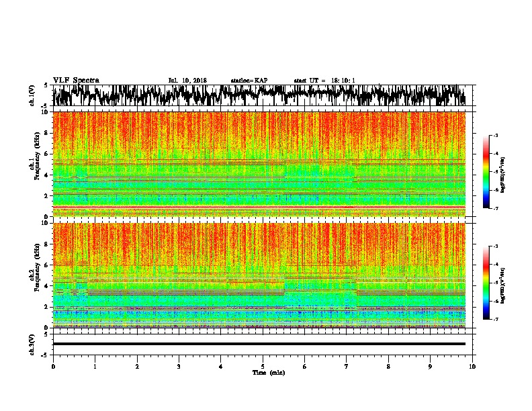
Task: Click the date 'Jul. 10, 2018'
Action: [x=187, y=81]
